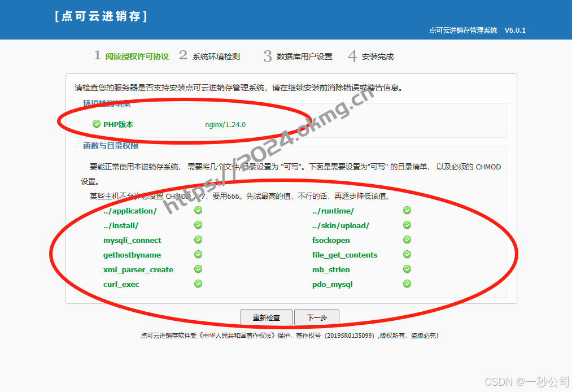This screenshot has width=572, height=392.
Task: Click the check icon next to gethostbyname
Action: click(x=198, y=254)
